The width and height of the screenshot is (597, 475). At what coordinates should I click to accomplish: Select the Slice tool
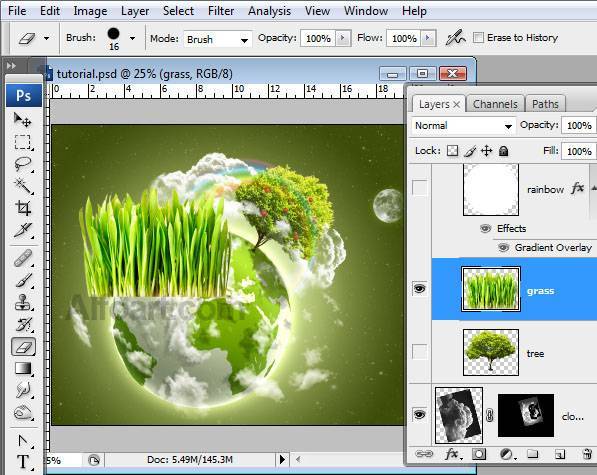point(23,230)
